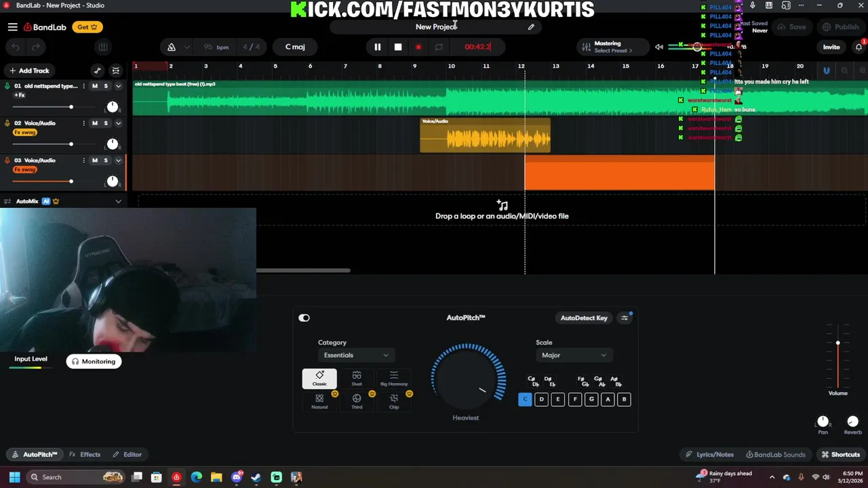Image resolution: width=868 pixels, height=488 pixels.
Task: Toggle the Monitoring headphone button
Action: 94,361
